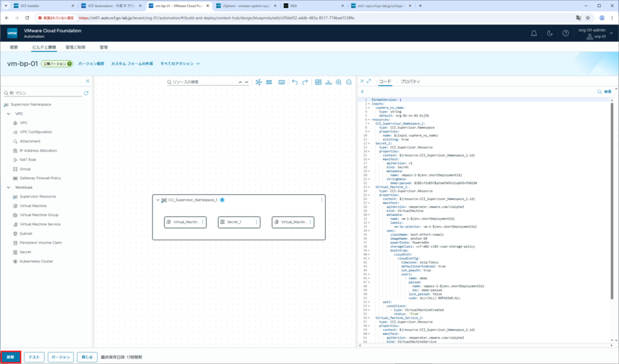Redo the last canvas change
619x364 pixels.
(x=305, y=82)
